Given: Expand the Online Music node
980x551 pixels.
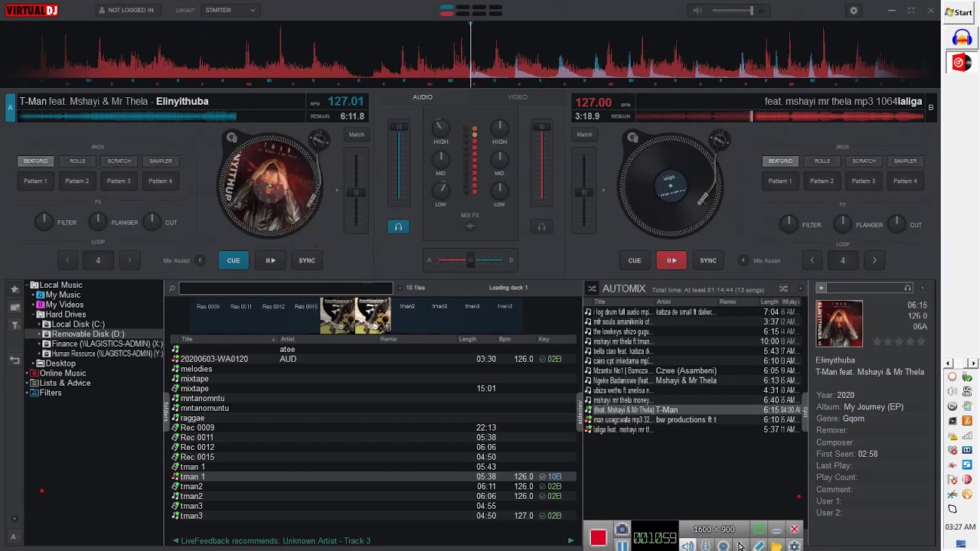Looking at the screenshot, I should pyautogui.click(x=28, y=373).
